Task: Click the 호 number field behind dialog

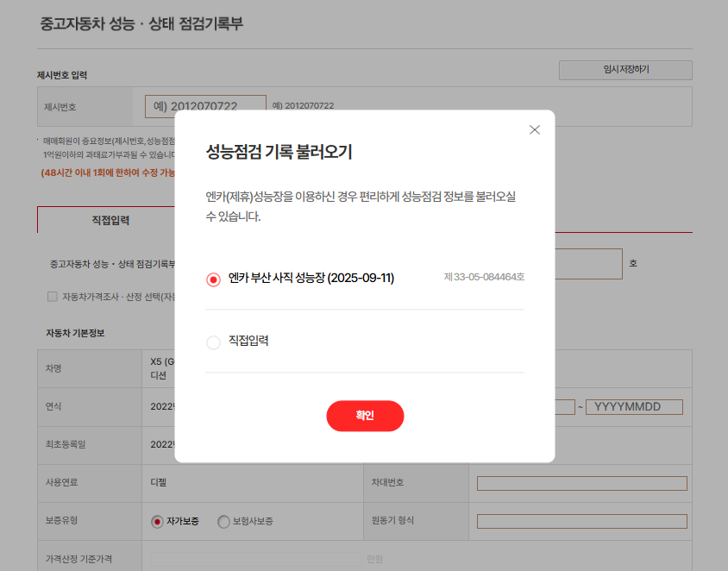Action: pos(589,264)
